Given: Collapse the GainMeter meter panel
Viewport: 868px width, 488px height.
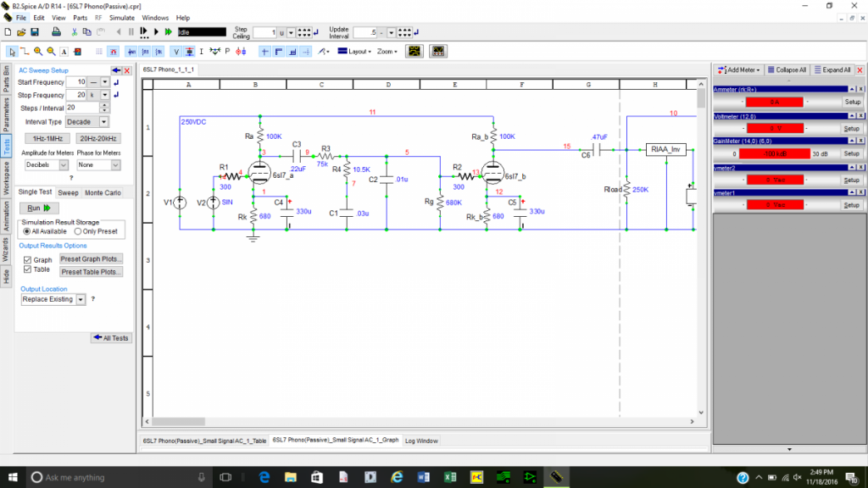Looking at the screenshot, I should tap(853, 141).
